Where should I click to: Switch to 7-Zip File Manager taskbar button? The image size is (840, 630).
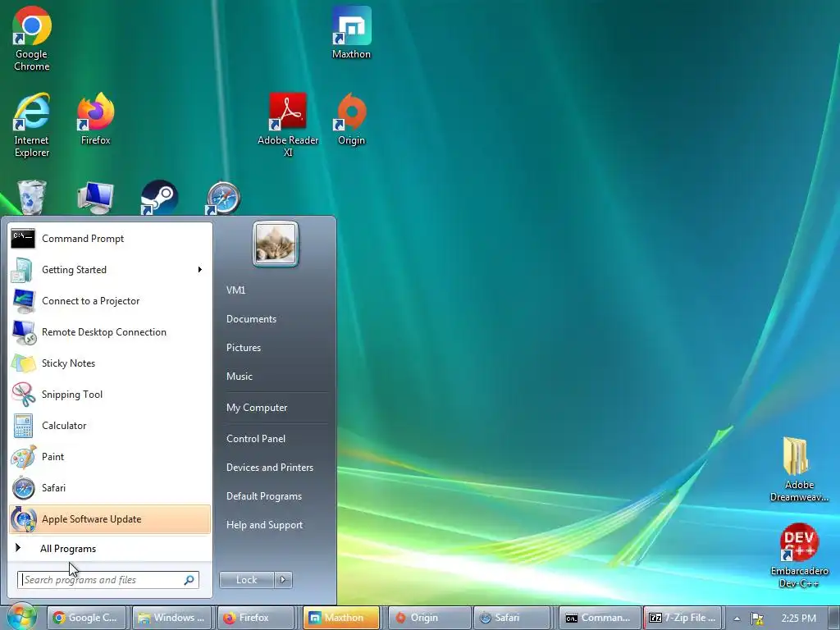pyautogui.click(x=683, y=618)
